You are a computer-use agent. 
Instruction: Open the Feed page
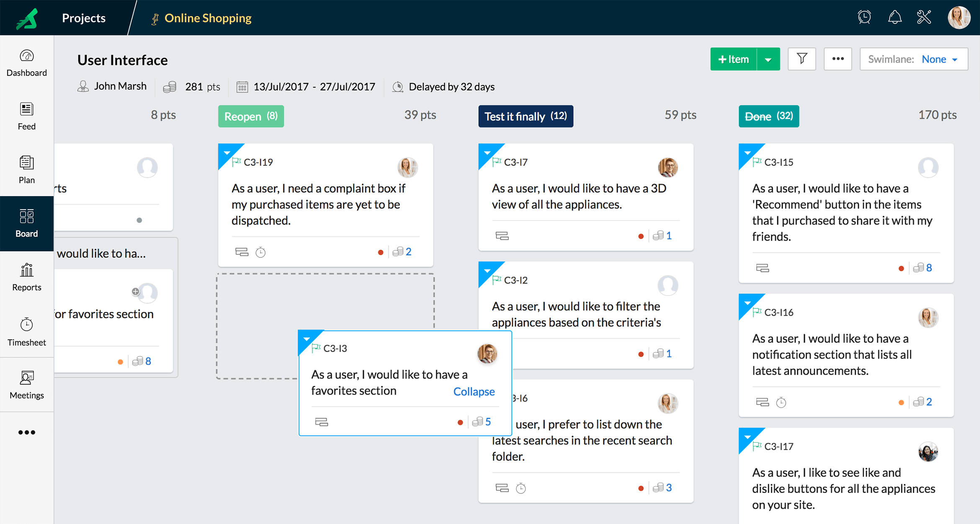point(27,116)
